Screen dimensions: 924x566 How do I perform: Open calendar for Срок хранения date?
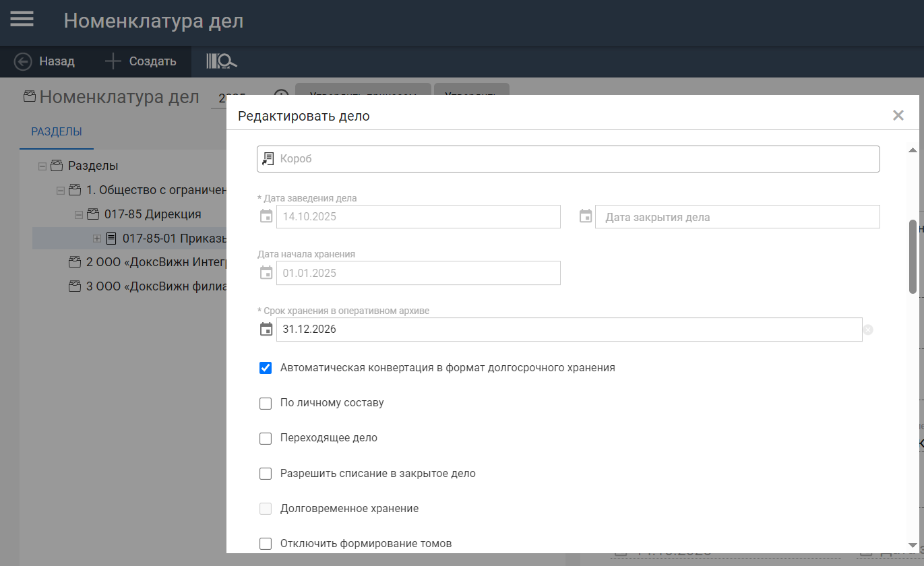tap(266, 329)
